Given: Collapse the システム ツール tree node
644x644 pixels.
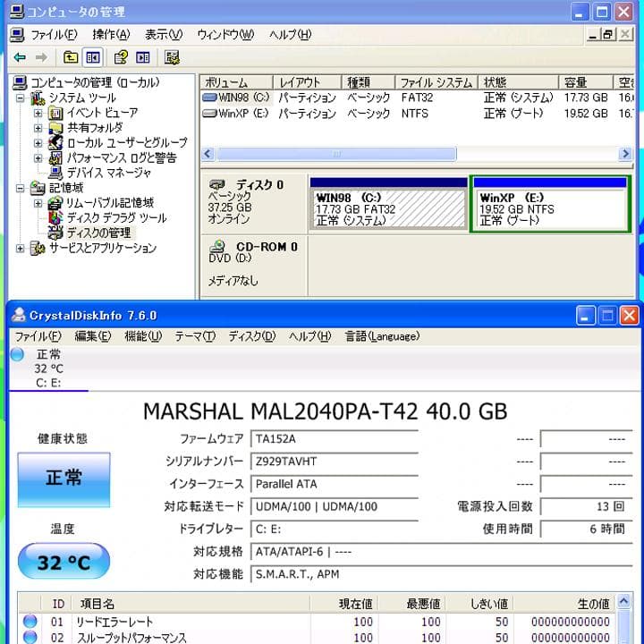Looking at the screenshot, I should coord(20,97).
